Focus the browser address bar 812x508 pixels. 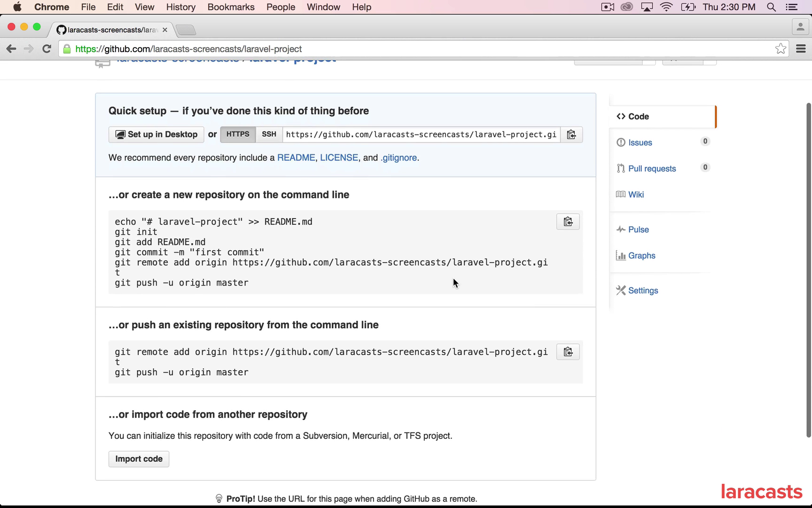tap(423, 49)
